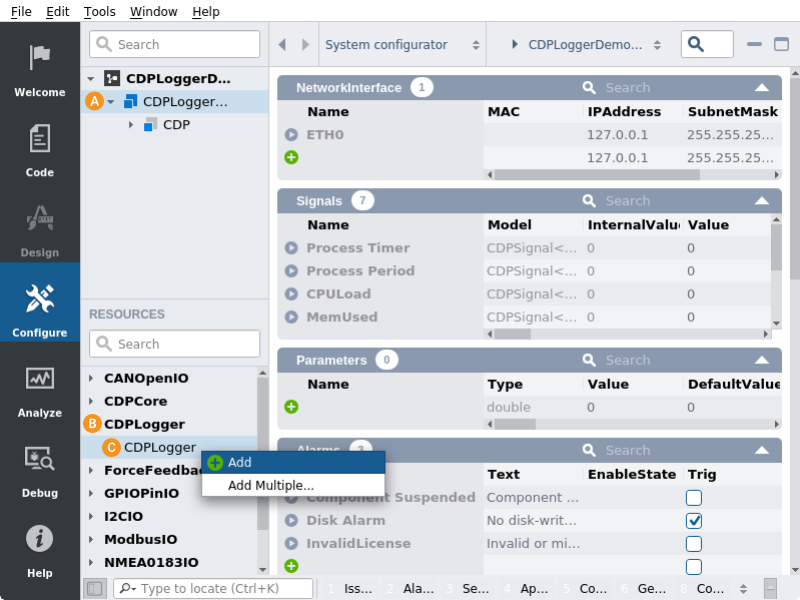The image size is (800, 600).
Task: Toggle the Disk Alarm Trig checkbox
Action: [694, 521]
